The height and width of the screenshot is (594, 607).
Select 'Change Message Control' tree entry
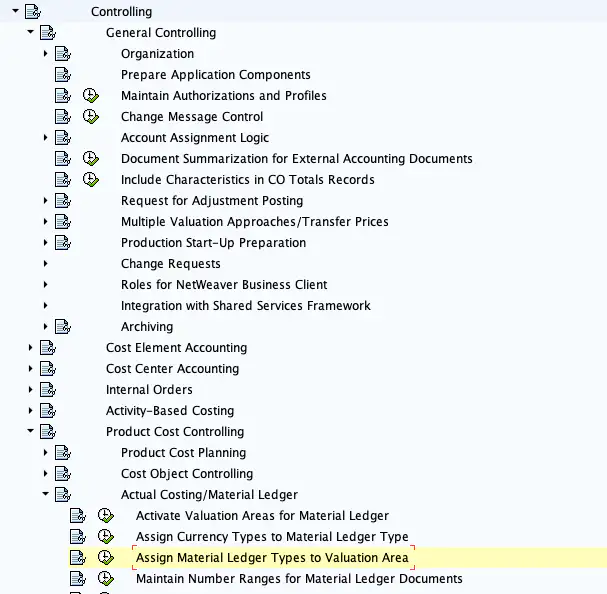[x=192, y=117]
